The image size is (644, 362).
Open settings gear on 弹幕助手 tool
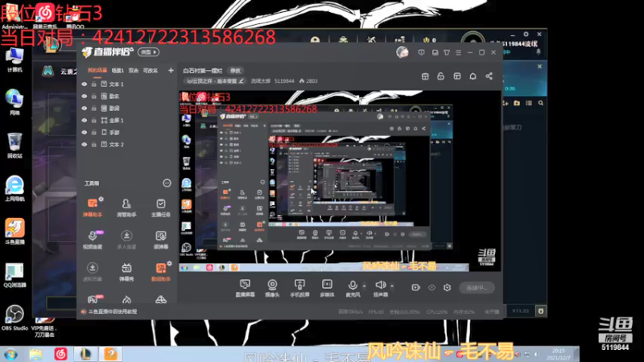[x=101, y=199]
